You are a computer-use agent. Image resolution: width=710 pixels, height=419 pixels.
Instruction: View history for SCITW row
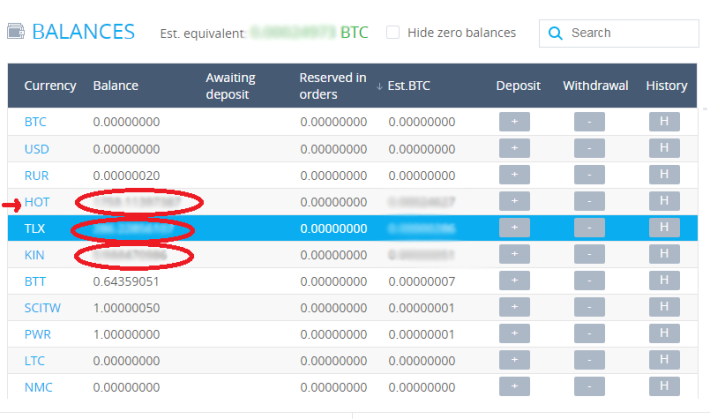[x=664, y=308]
